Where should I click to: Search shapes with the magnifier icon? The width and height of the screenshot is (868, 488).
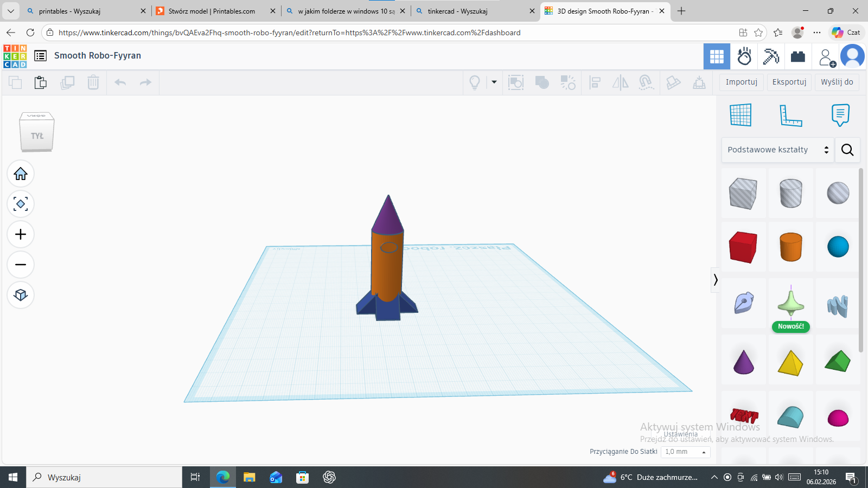847,150
